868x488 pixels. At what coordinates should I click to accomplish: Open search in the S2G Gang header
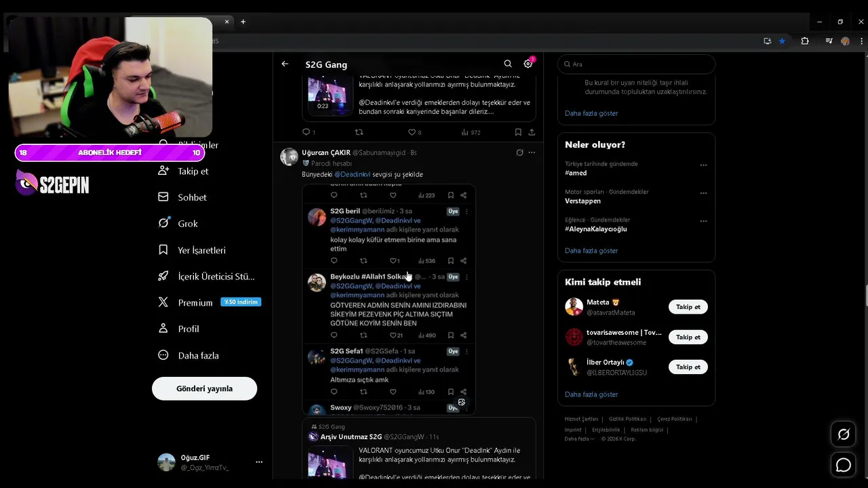[x=508, y=64]
